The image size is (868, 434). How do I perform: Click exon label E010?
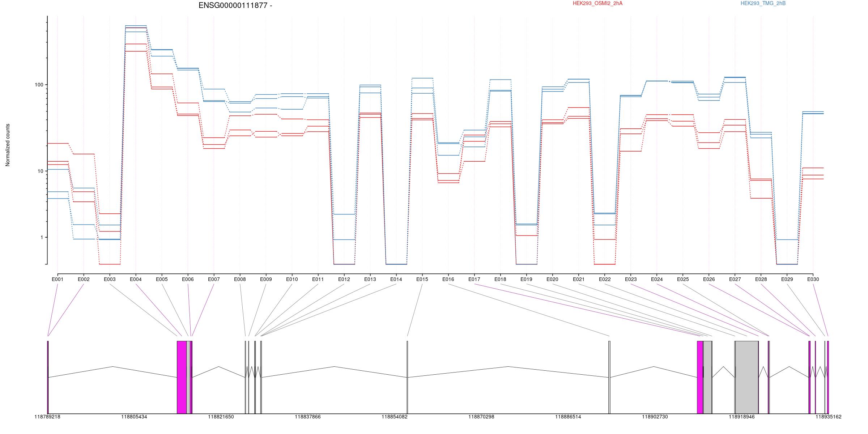coord(292,279)
